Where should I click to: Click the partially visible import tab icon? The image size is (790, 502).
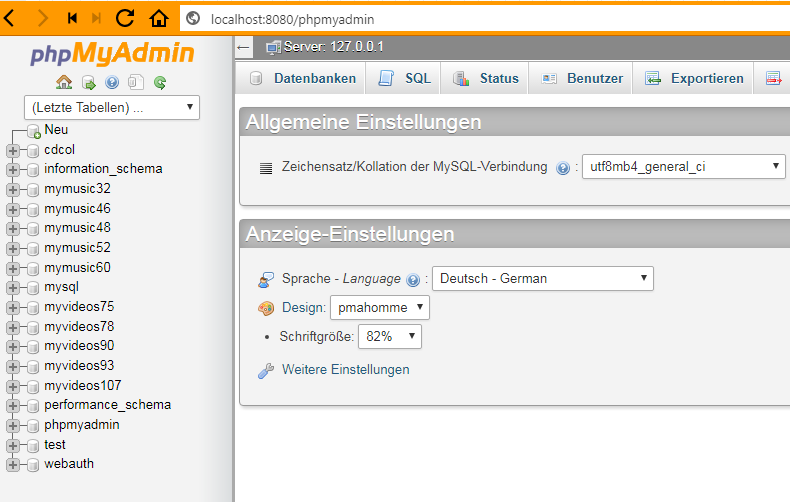pos(773,78)
